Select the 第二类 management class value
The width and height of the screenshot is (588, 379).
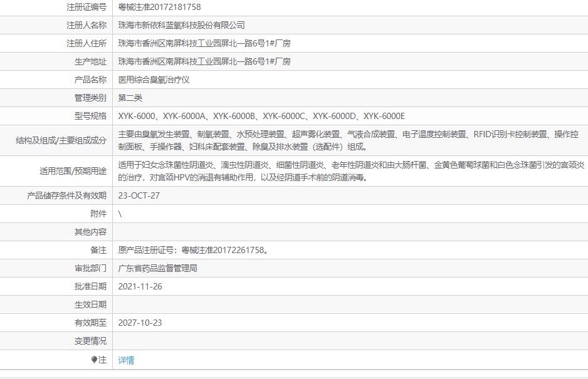click(130, 98)
